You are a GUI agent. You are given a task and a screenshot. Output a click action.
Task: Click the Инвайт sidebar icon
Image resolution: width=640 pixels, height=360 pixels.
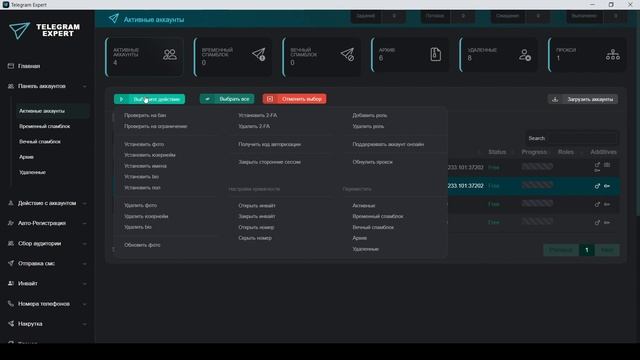[11, 283]
